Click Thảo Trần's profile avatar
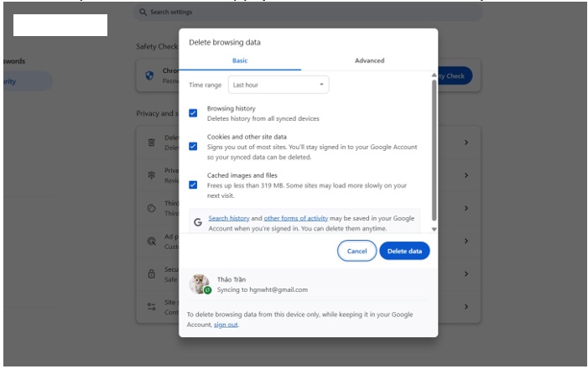The width and height of the screenshot is (588, 369). (200, 284)
